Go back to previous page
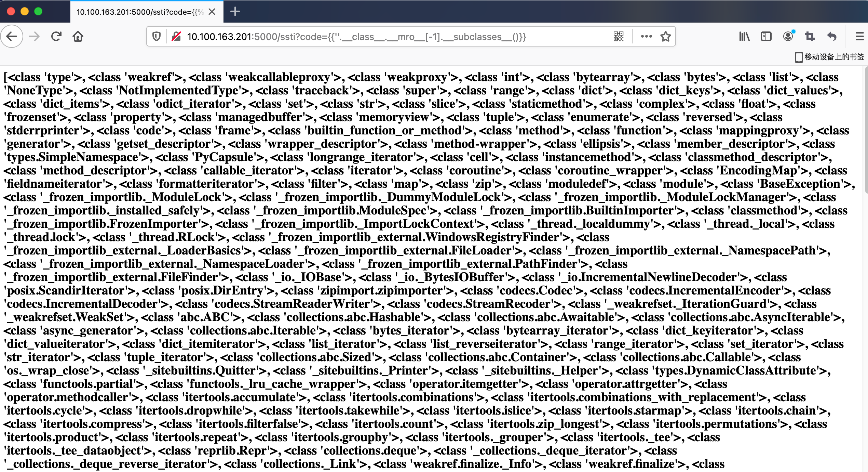 coord(12,36)
